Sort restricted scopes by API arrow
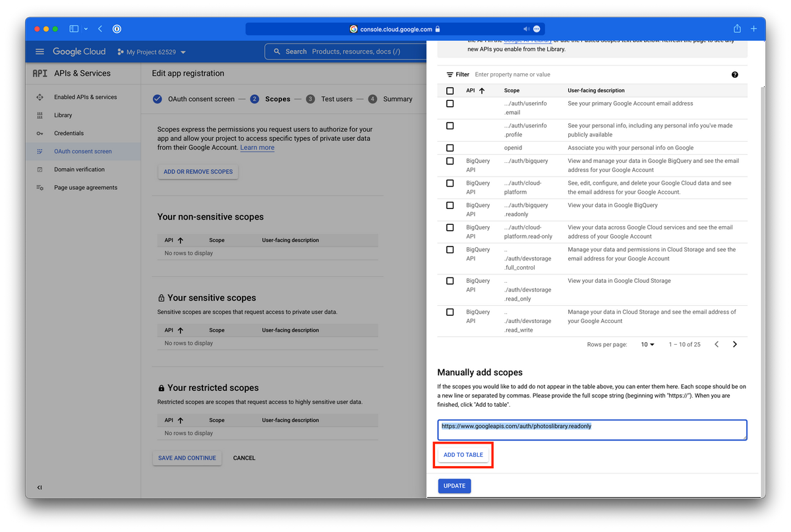This screenshot has height=532, width=791. 181,420
